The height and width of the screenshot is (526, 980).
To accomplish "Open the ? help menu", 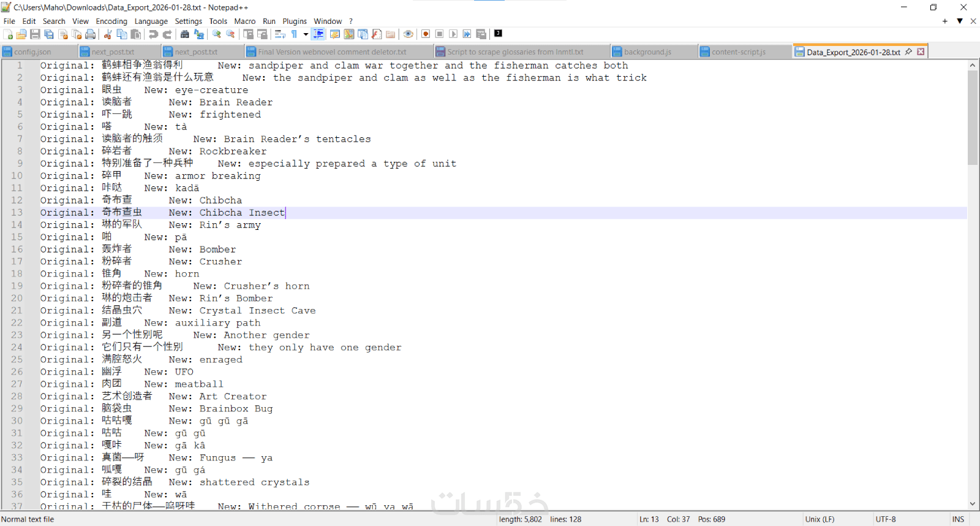I will pos(351,21).
